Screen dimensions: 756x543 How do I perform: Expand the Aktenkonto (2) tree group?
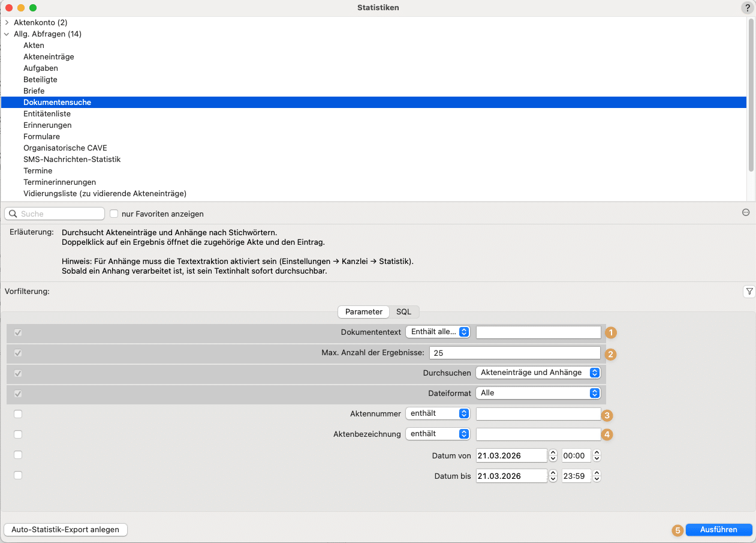[7, 22]
